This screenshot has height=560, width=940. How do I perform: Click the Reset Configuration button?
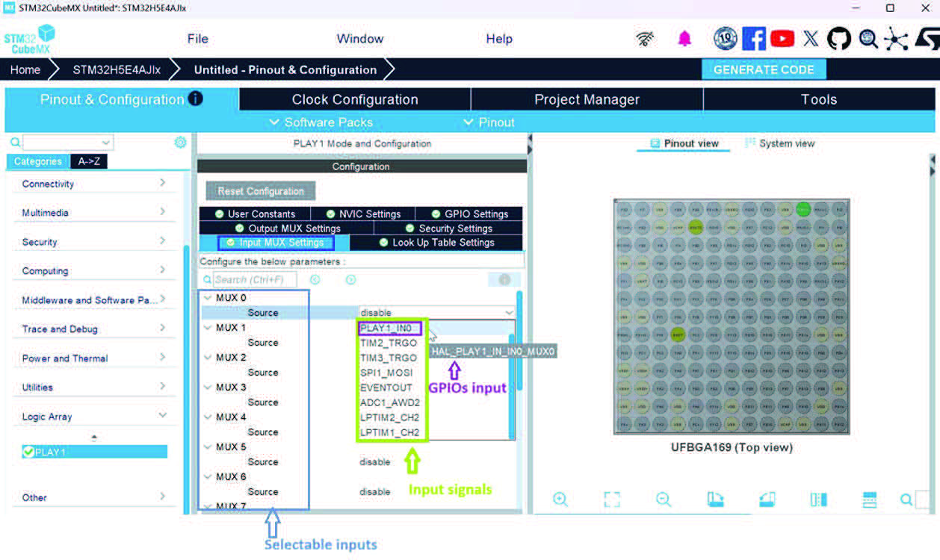click(x=260, y=191)
